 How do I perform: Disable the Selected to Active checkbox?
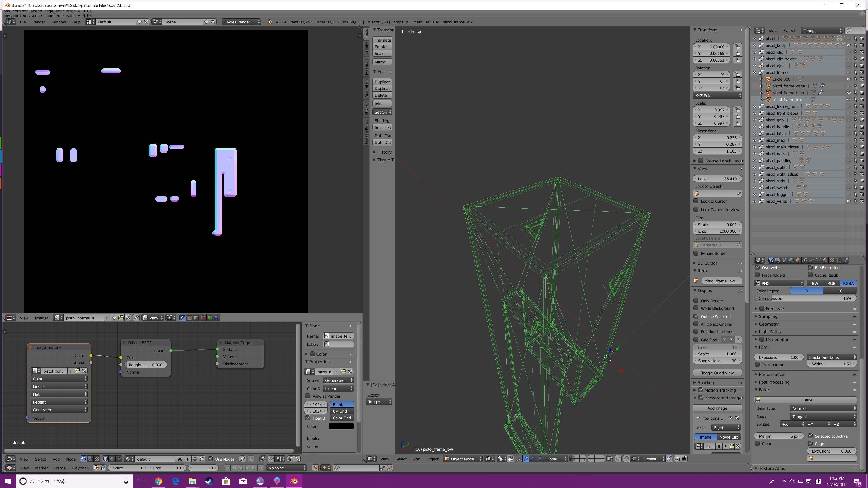pyautogui.click(x=810, y=436)
